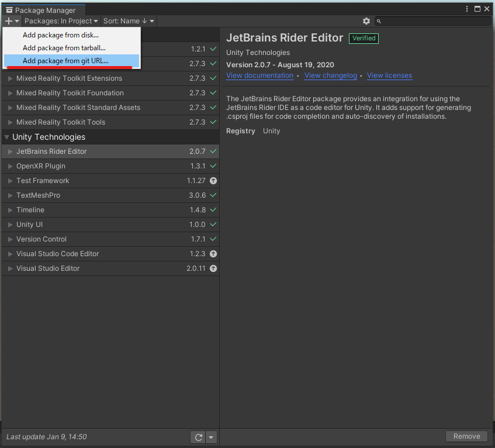Image resolution: width=495 pixels, height=448 pixels.
Task: Collapse the Unity Technologies group
Action: coord(6,137)
